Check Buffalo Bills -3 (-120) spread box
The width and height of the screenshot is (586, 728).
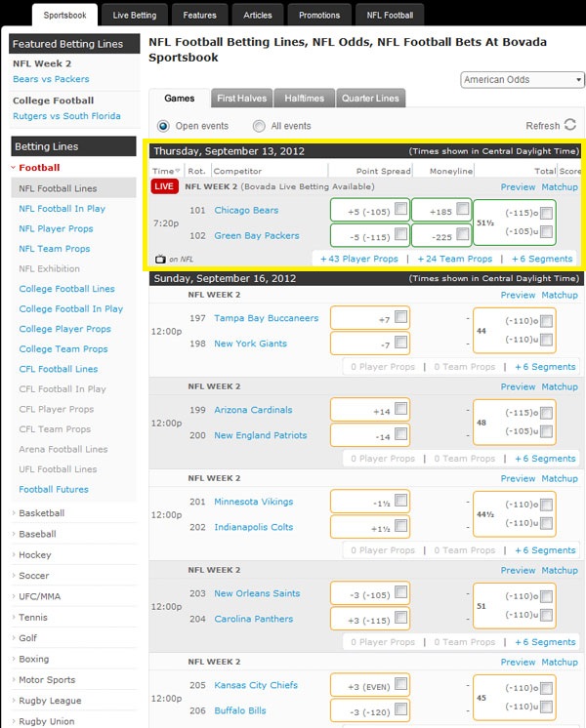point(400,708)
